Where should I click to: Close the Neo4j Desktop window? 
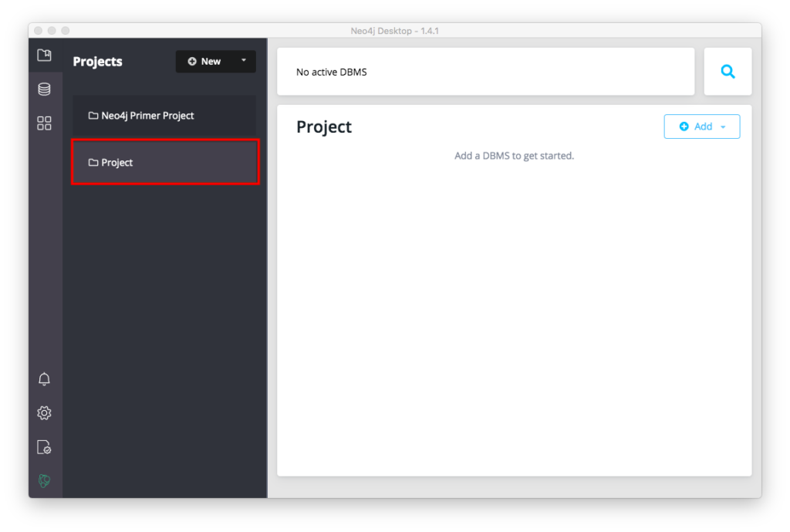click(38, 30)
